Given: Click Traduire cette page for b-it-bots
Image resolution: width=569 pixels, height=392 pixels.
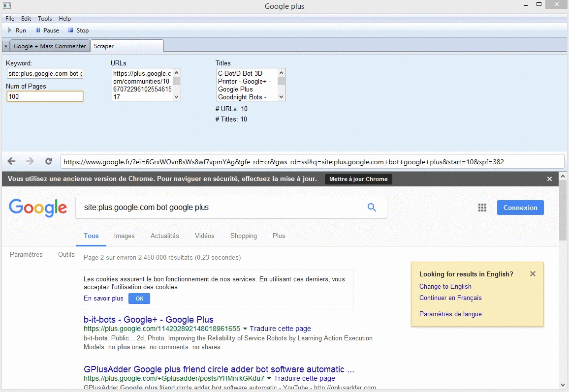Looking at the screenshot, I should click(280, 329).
